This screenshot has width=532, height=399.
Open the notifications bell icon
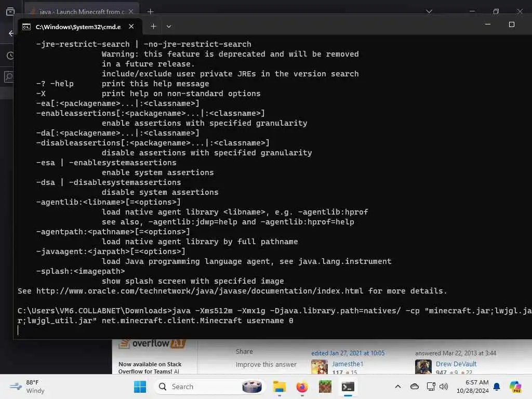click(497, 387)
